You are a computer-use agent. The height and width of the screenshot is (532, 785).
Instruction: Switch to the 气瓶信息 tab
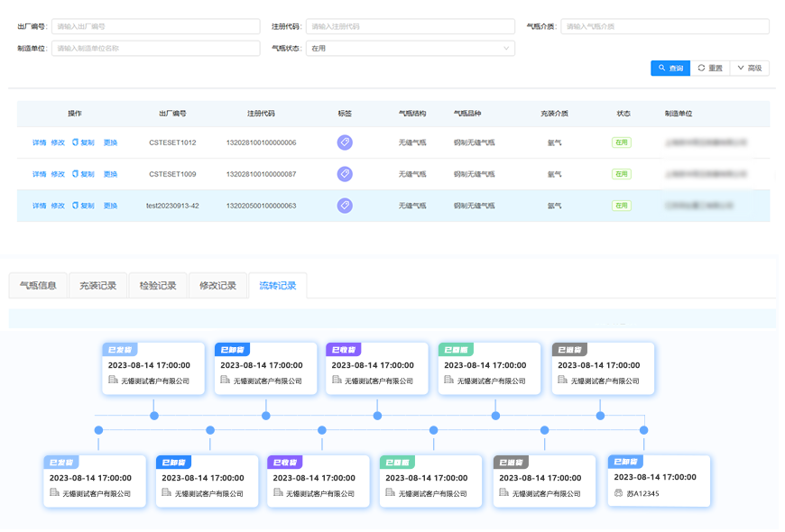[x=38, y=286]
